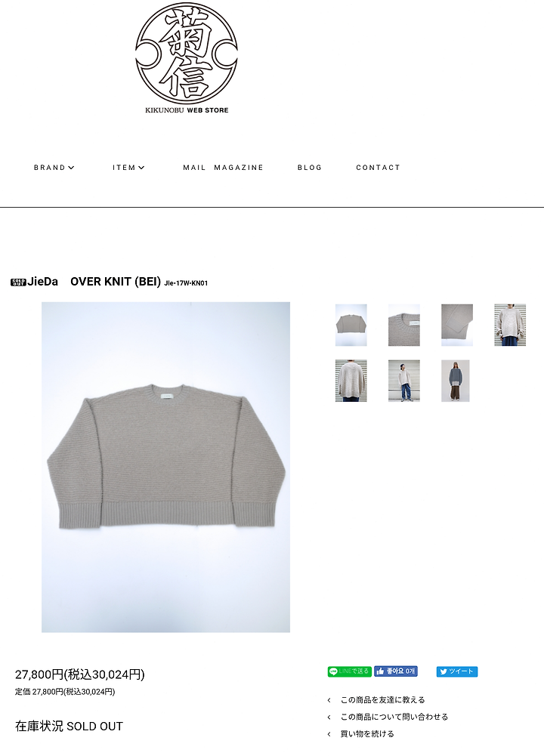Select the sleeve cuff detail thumbnail
544x756 pixels.
[457, 325]
